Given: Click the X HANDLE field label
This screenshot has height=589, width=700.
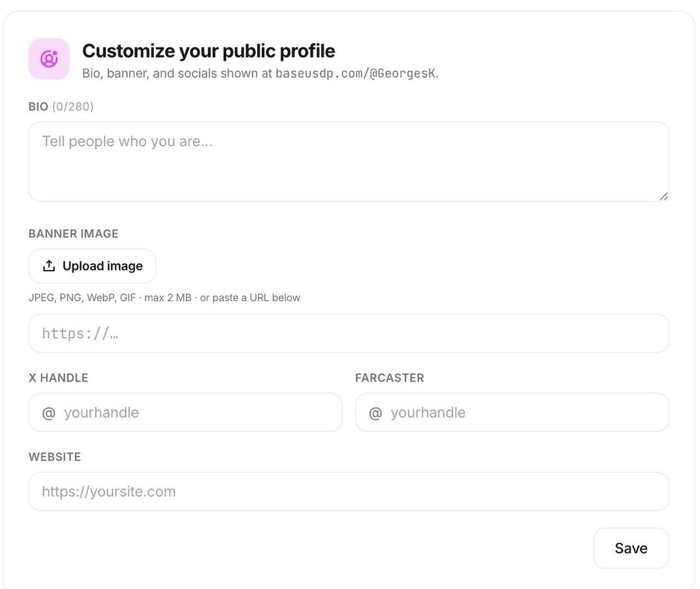Looking at the screenshot, I should 58,378.
